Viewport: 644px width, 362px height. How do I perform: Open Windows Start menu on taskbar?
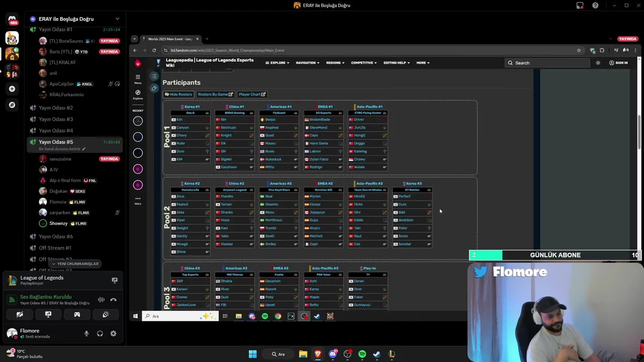click(253, 354)
